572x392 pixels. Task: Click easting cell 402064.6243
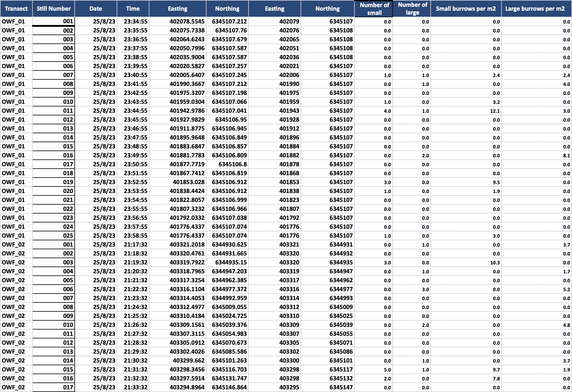point(177,39)
